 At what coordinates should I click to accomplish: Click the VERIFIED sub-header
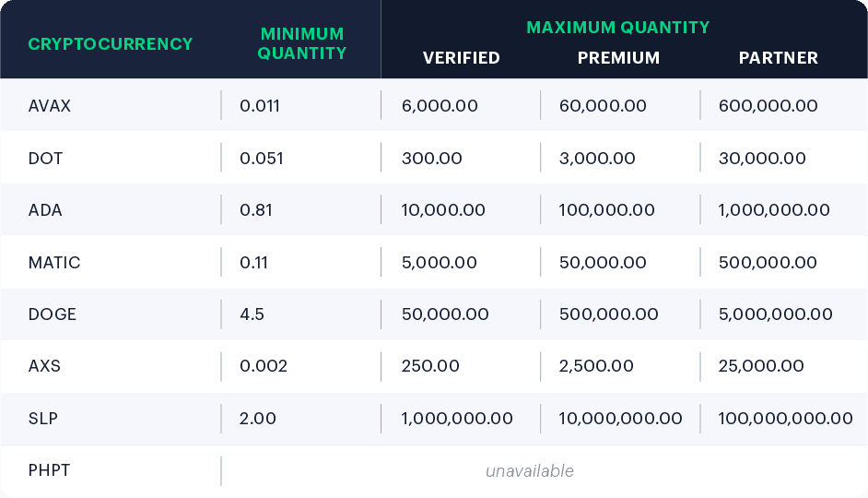461,58
